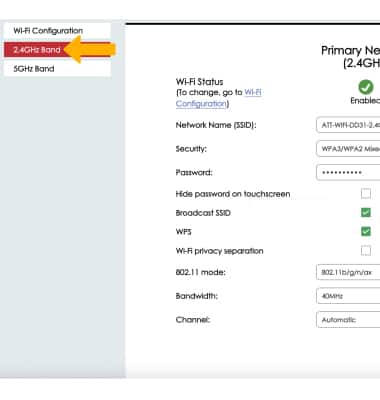The width and height of the screenshot is (380, 400).
Task: Click the '802.11 mode:' label
Action: [201, 272]
